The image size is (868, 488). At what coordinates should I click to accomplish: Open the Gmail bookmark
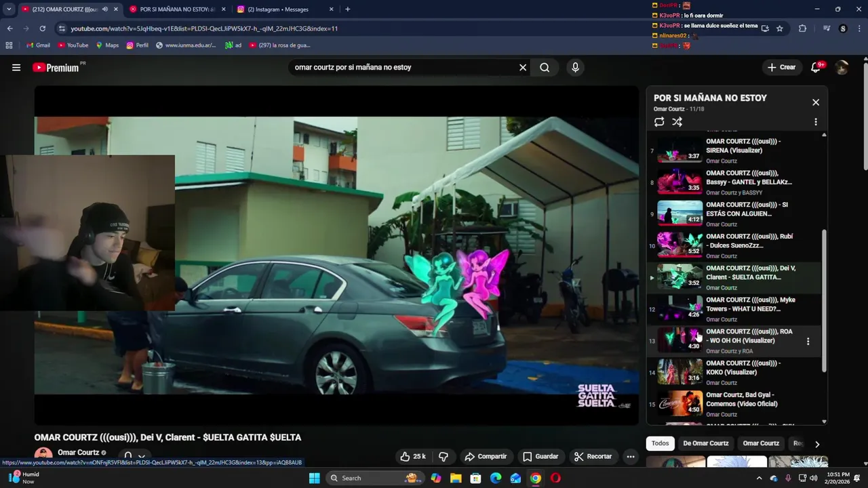38,45
